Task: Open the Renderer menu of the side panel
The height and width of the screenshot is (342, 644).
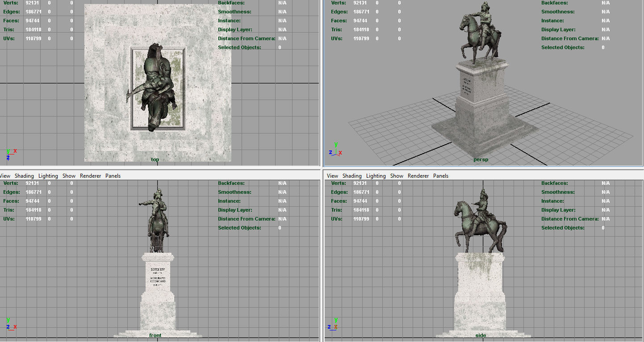Action: (418, 176)
